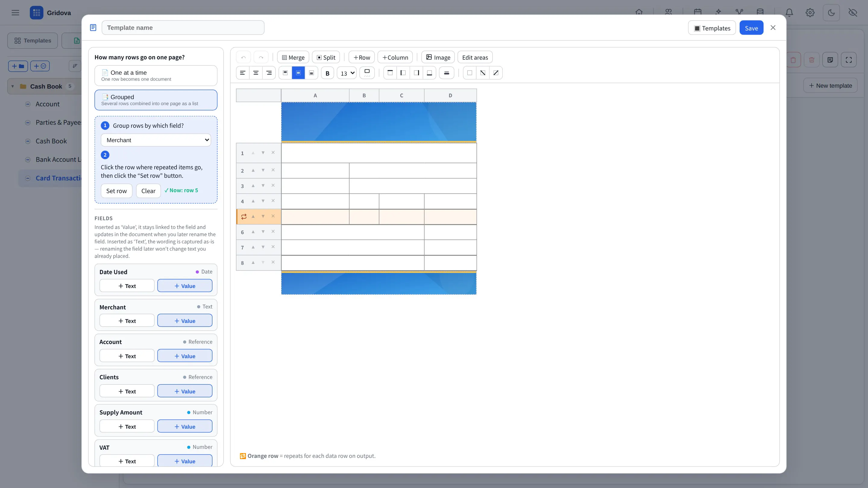Open the font size 13 dropdown
Screen dimensions: 868x488
coord(347,73)
